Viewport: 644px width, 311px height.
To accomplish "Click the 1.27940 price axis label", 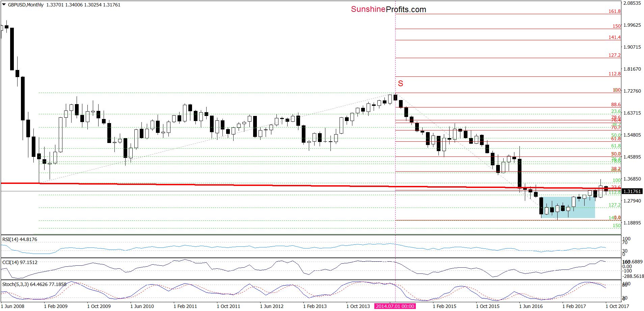I will pyautogui.click(x=632, y=201).
